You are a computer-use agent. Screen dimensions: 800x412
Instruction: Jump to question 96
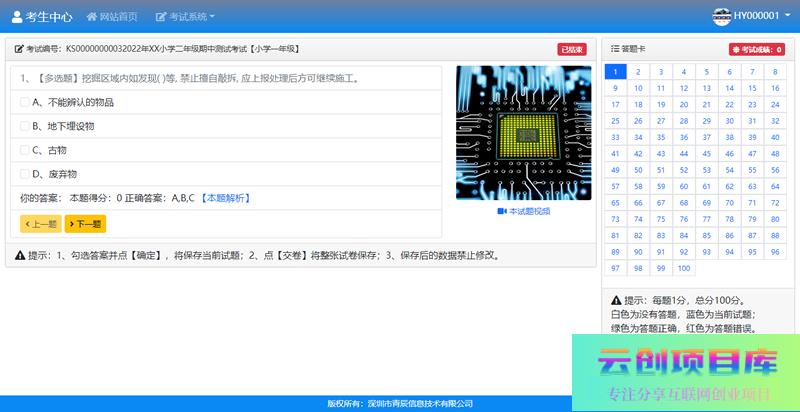pyautogui.click(x=776, y=252)
